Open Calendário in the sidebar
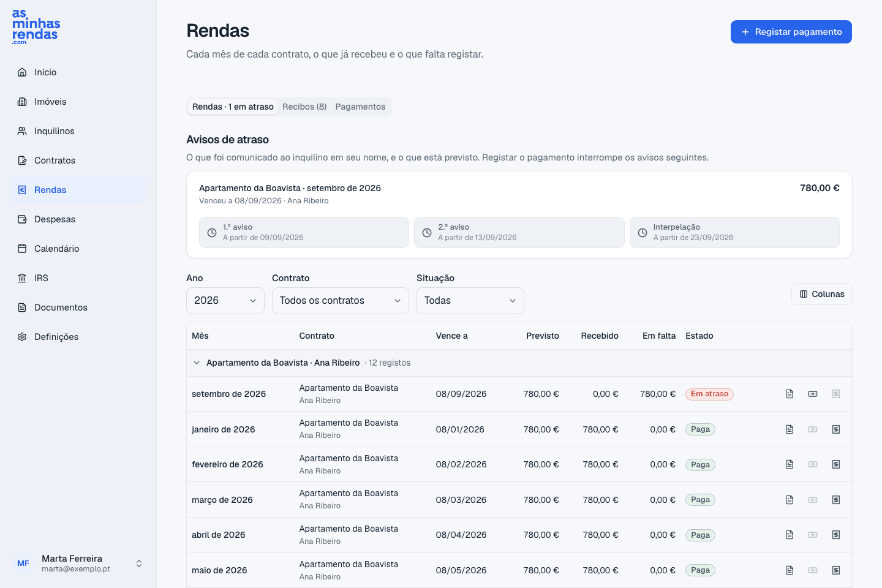Image resolution: width=882 pixels, height=588 pixels. tap(78, 249)
